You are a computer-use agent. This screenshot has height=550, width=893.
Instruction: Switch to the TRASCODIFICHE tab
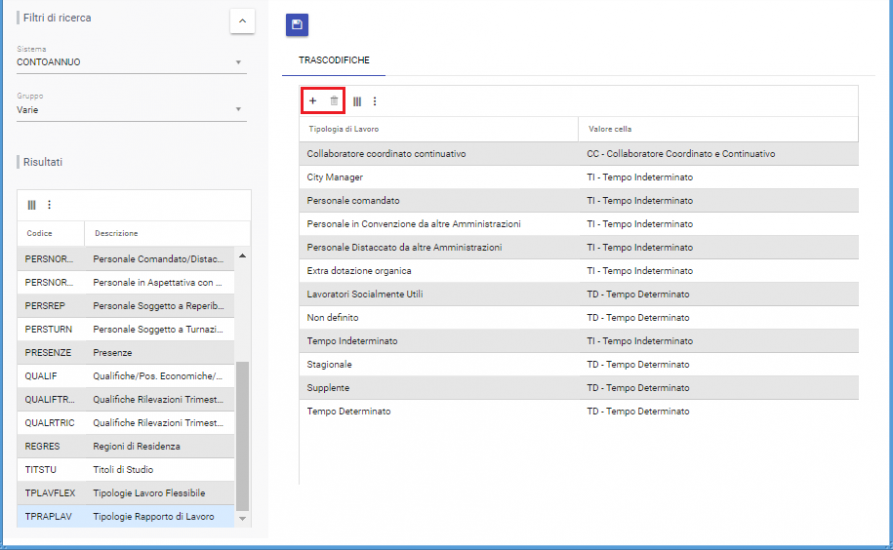[x=334, y=61]
